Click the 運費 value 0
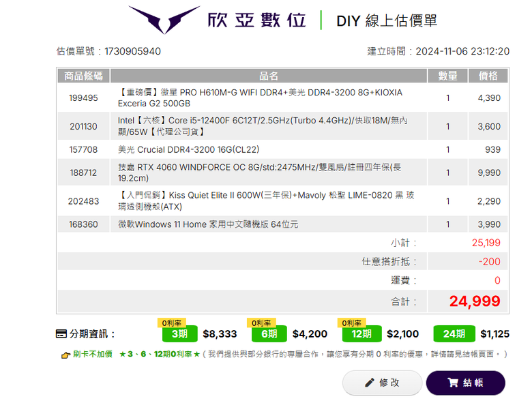This screenshot has width=532, height=403. [497, 280]
